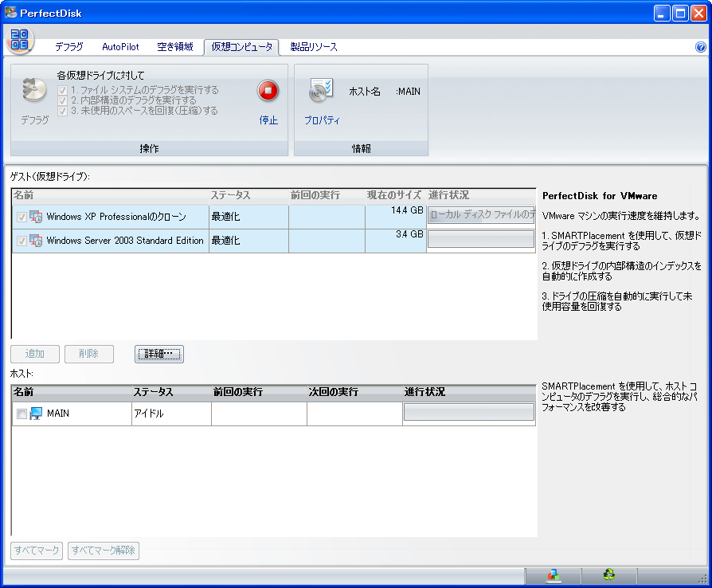This screenshot has height=588, width=712.
Task: Click the 追加 button
Action: 35,354
